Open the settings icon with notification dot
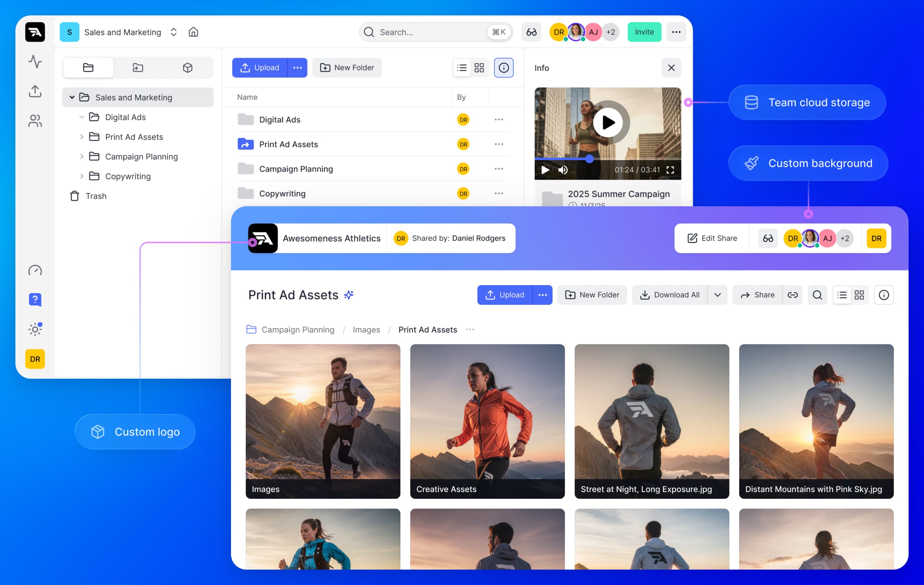The image size is (924, 585). tap(35, 329)
